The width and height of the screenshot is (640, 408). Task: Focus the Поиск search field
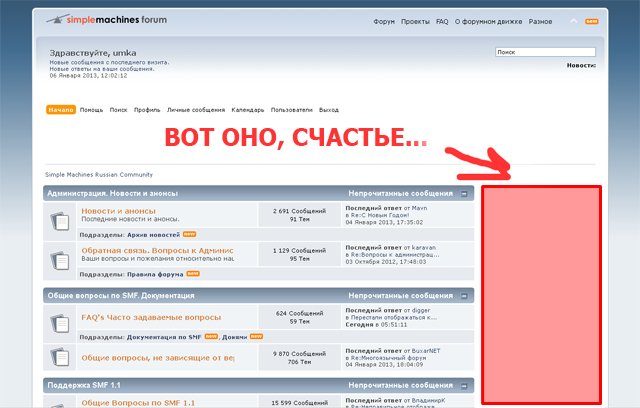(545, 52)
